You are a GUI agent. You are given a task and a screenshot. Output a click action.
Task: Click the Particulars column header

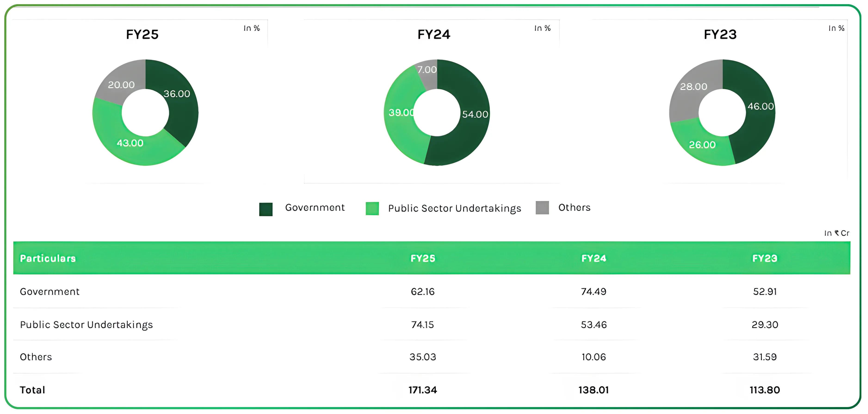coord(48,258)
